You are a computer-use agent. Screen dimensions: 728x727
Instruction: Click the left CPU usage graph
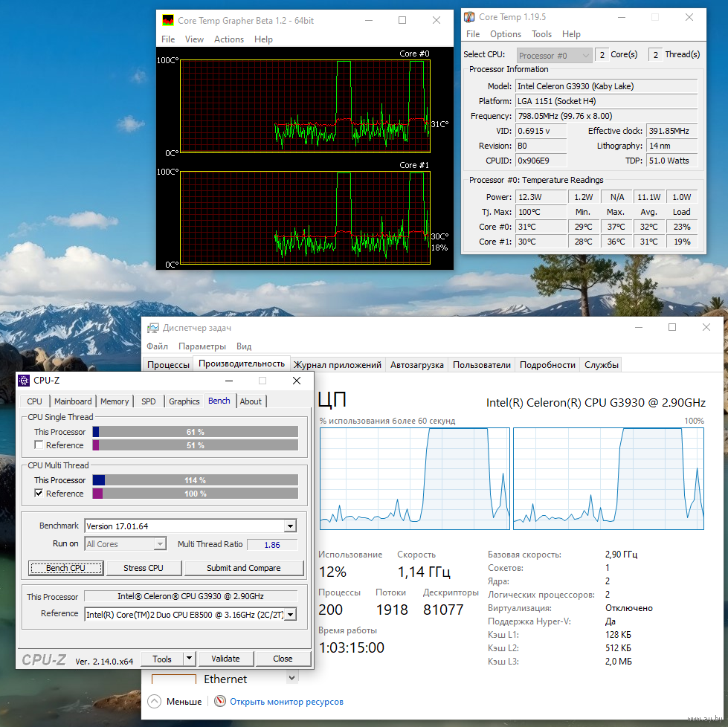pos(414,479)
